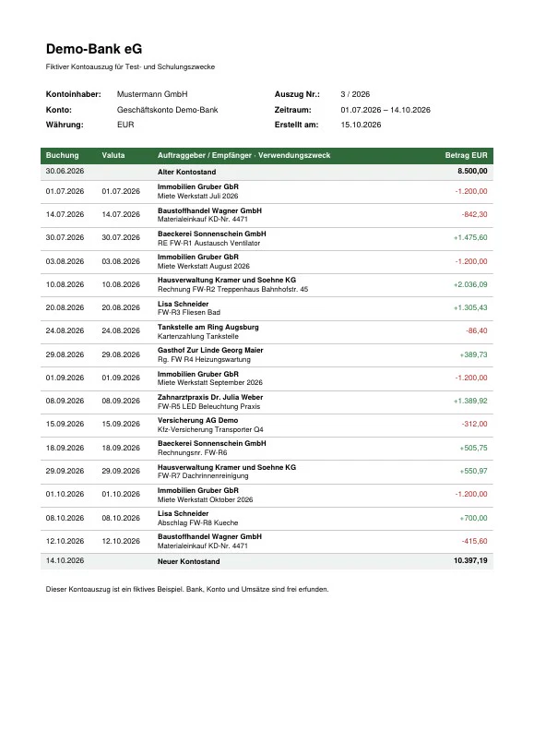534x756 pixels.
Task: Click the Demo-Bank eG heading
Action: pos(94,49)
